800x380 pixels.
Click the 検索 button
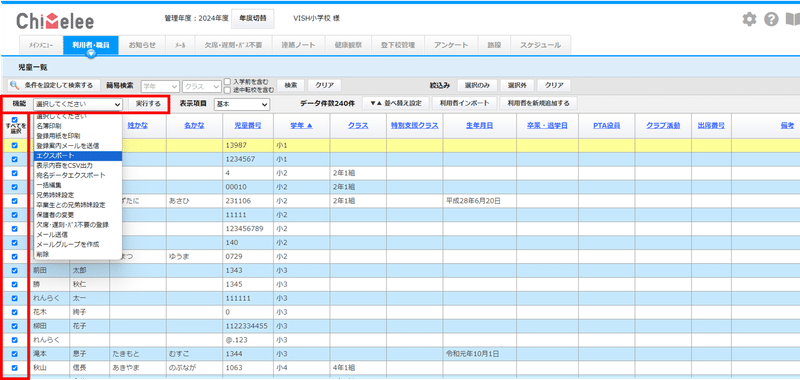pos(291,85)
